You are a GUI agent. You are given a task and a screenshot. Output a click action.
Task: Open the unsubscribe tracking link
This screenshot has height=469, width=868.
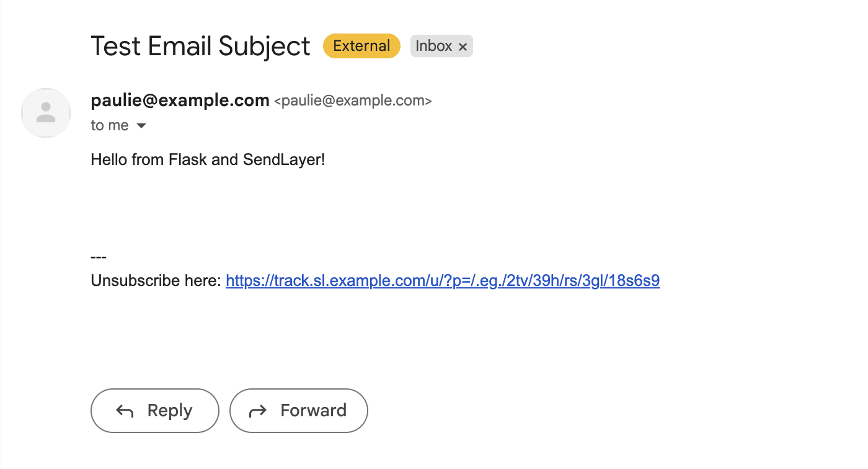[x=442, y=280]
